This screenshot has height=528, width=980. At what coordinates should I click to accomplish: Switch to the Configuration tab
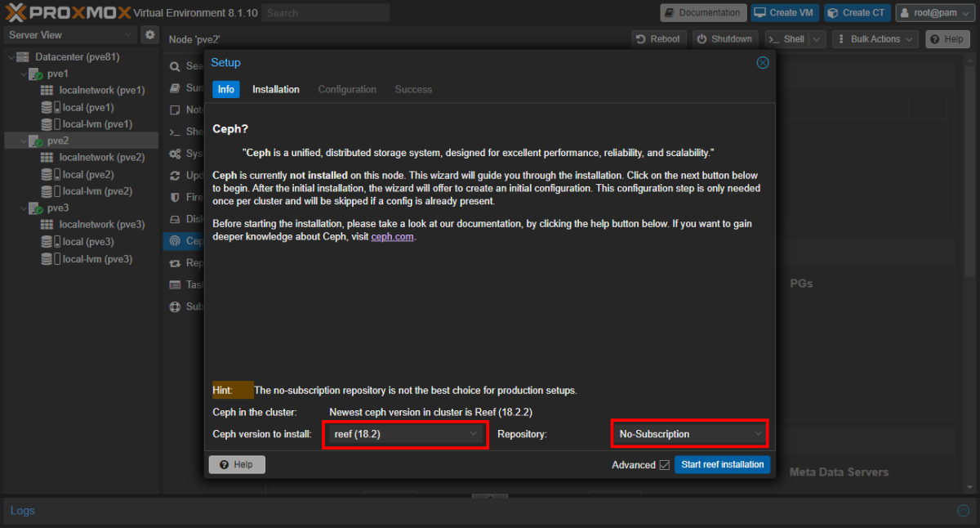[347, 89]
